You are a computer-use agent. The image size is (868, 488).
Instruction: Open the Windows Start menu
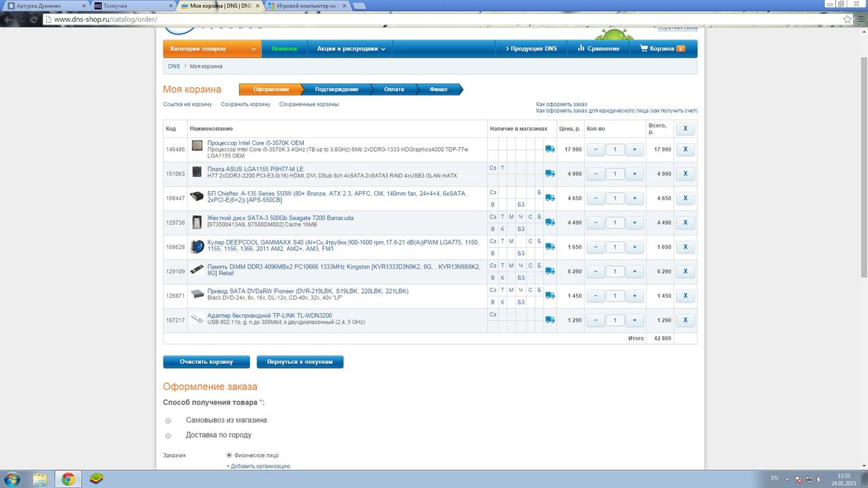click(12, 479)
